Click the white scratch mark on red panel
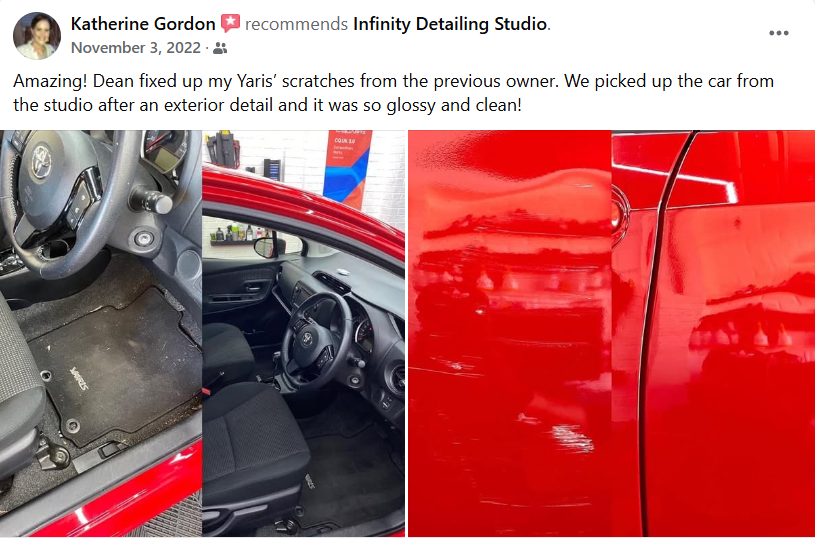815x540 pixels. tap(572, 437)
